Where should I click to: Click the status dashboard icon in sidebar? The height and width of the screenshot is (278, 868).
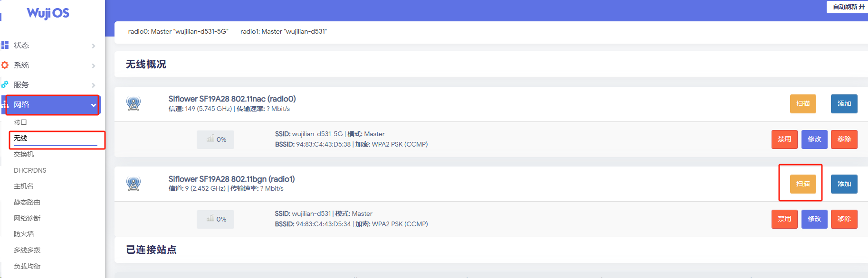pos(5,45)
